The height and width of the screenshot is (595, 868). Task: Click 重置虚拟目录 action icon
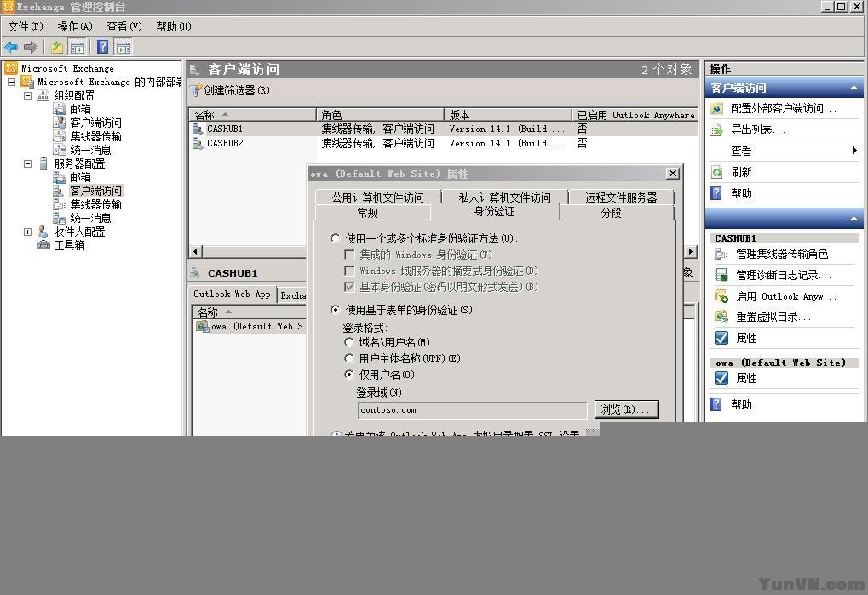coord(721,317)
